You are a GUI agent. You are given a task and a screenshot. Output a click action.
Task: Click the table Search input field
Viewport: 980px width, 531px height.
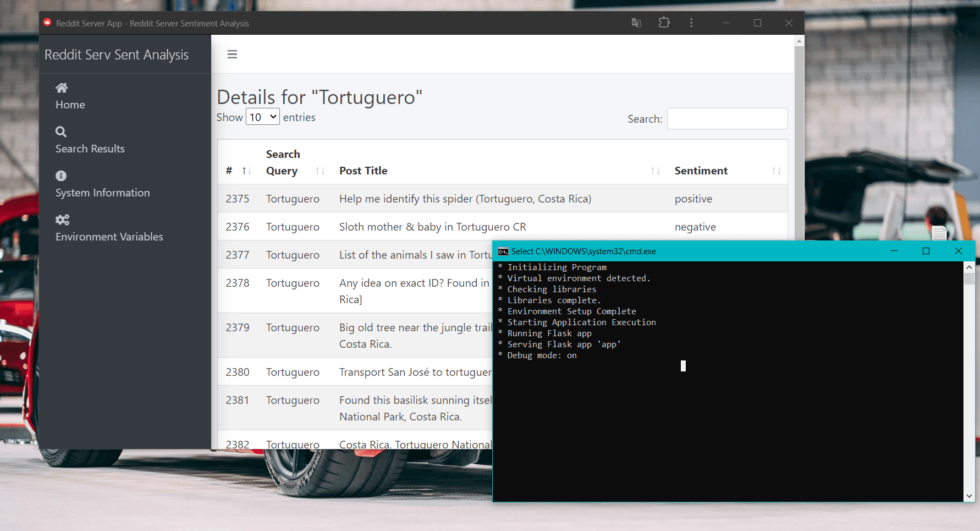pyautogui.click(x=727, y=119)
